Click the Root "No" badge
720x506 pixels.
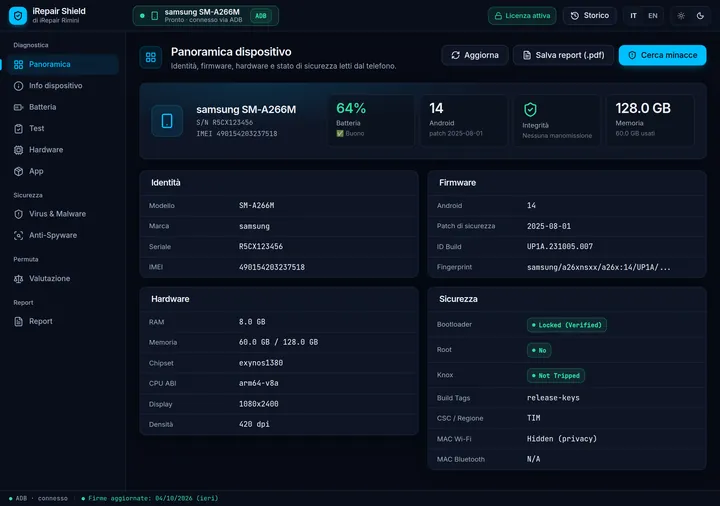point(539,350)
